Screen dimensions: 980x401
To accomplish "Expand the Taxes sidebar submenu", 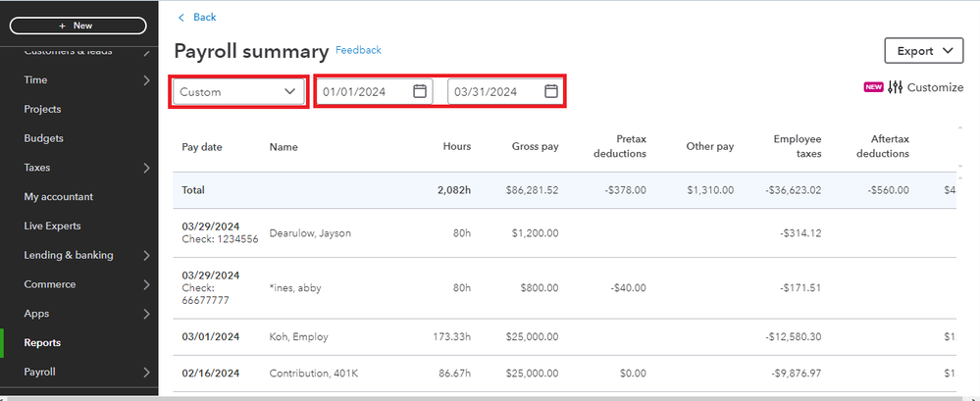I will pos(146,168).
